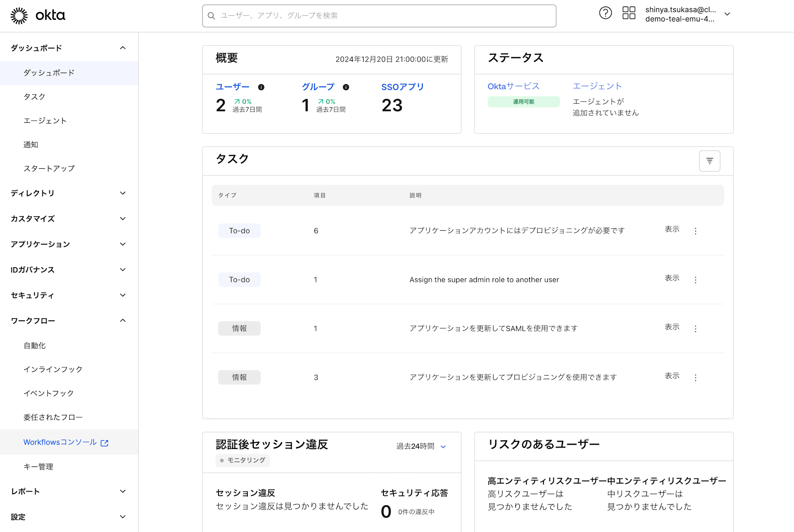Click the タイプ column header
Viewport: 794px width, 532px height.
coord(227,195)
